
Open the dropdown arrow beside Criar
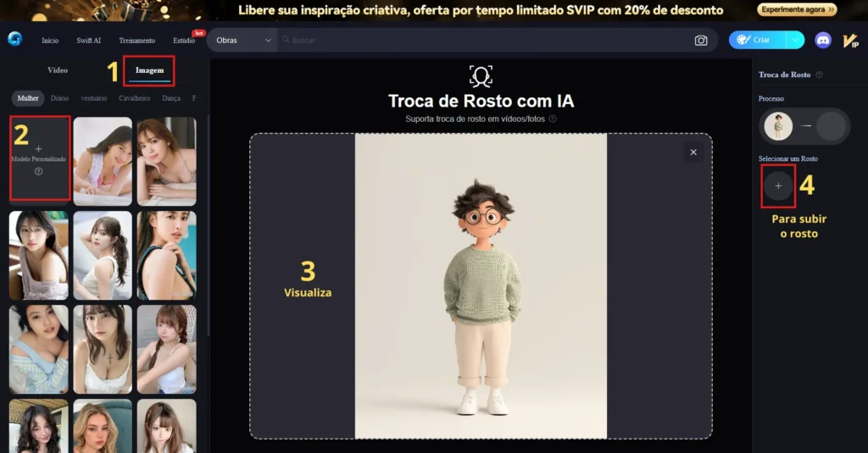pyautogui.click(x=795, y=40)
